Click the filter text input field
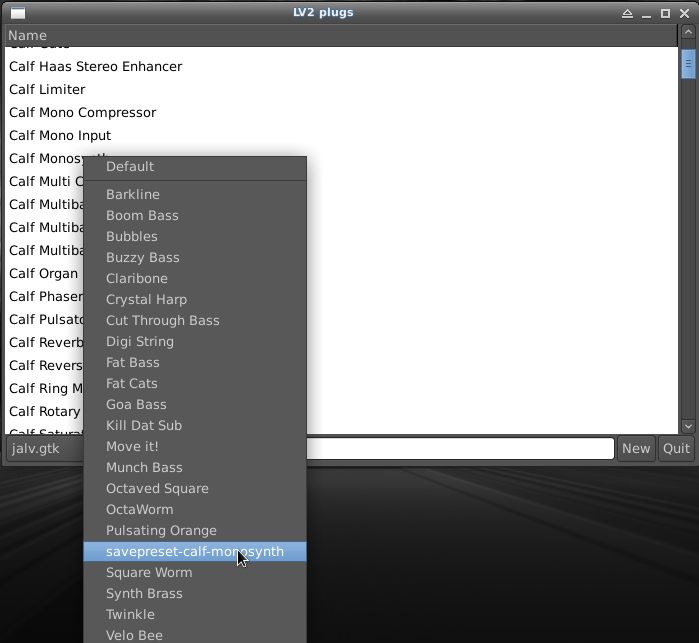The width and height of the screenshot is (699, 643). (x=460, y=449)
